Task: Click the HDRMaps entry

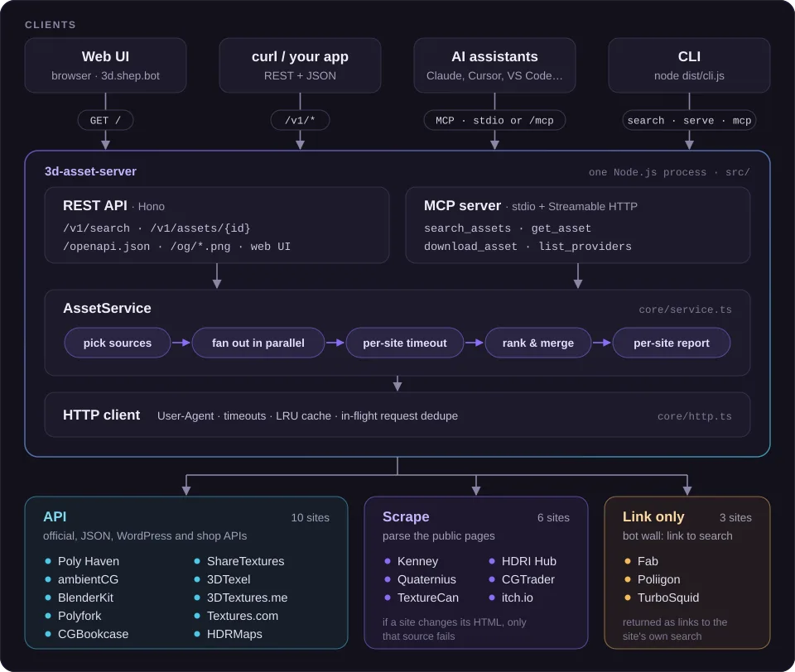Action: click(x=234, y=634)
